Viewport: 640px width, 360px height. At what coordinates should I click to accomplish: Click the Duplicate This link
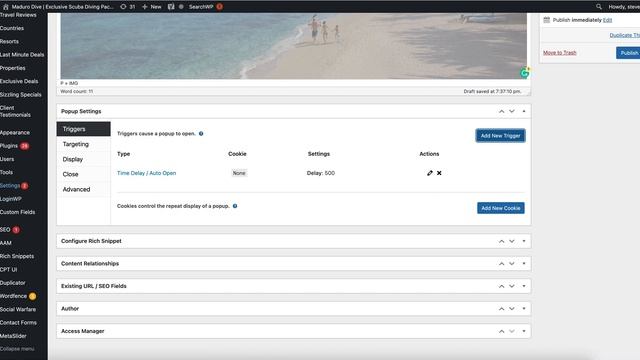[x=624, y=35]
